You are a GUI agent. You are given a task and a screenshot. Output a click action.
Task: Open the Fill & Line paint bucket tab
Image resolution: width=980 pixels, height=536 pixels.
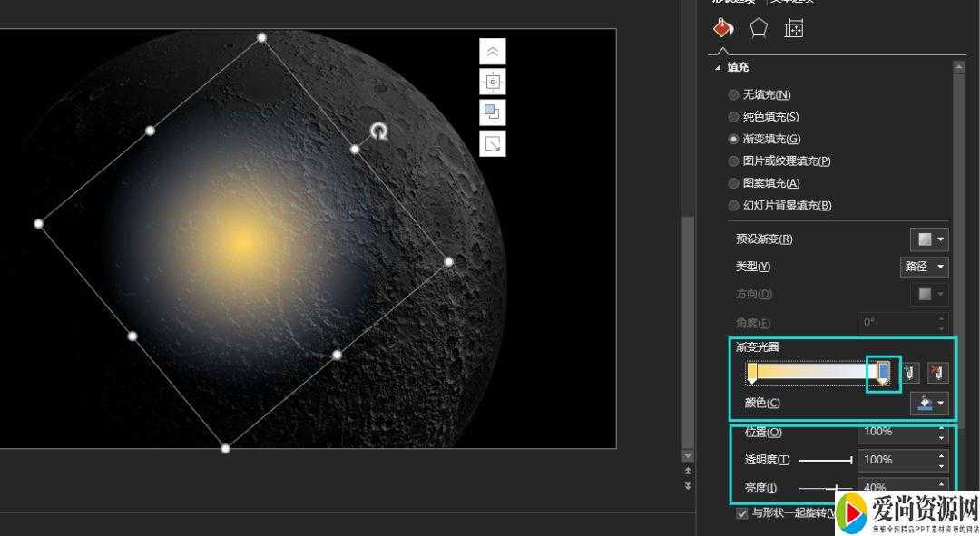722,28
